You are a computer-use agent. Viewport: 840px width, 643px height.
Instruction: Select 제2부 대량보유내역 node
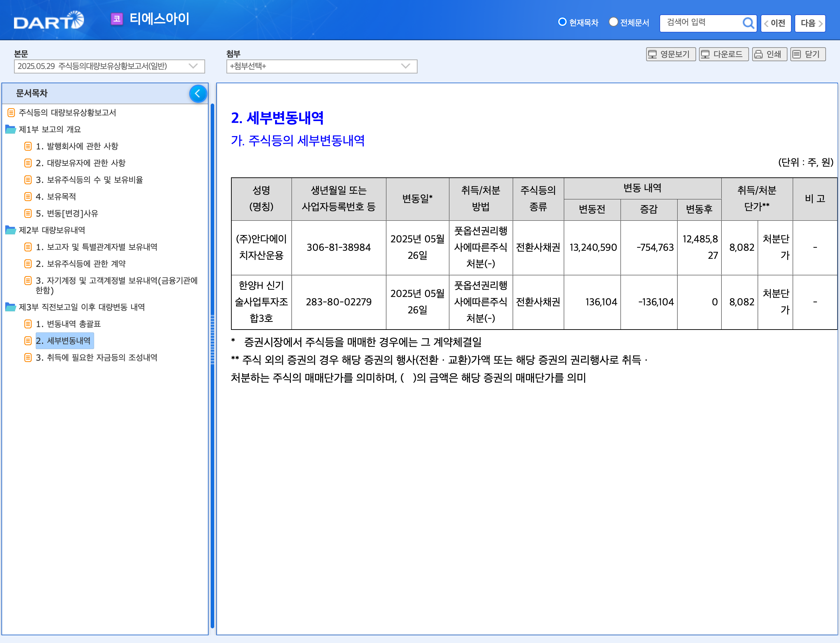(52, 230)
